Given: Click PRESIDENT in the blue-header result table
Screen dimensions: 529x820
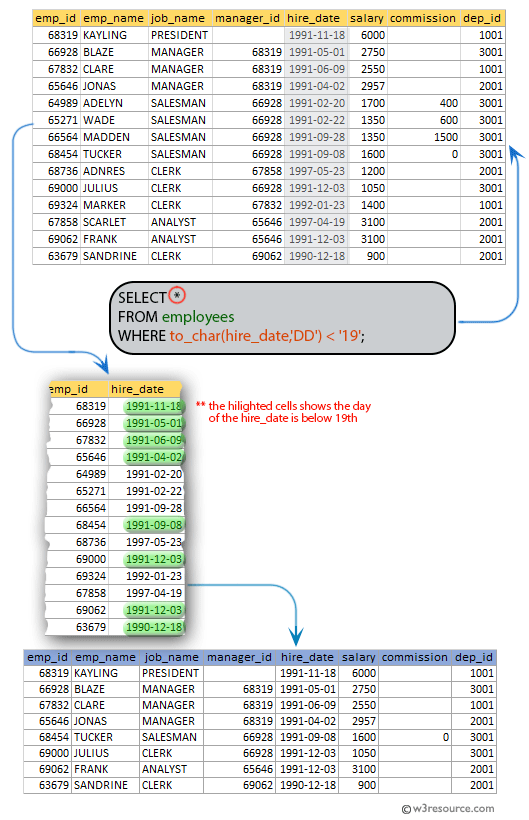Looking at the screenshot, I should 170,673.
